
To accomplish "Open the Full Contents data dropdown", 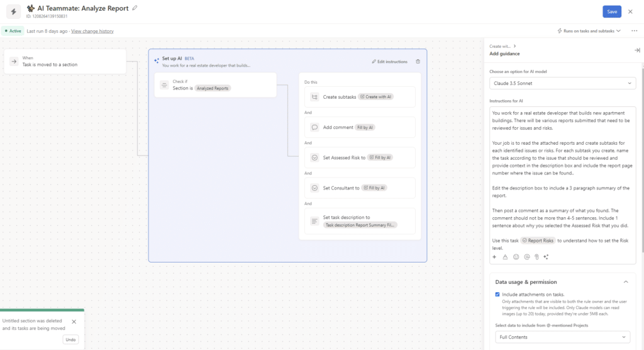I will click(x=562, y=337).
